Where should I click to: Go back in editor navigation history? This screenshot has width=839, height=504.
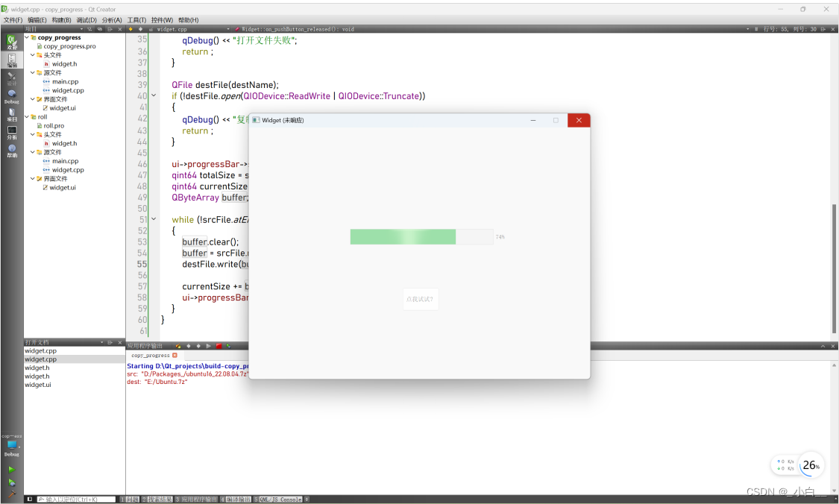pos(131,29)
